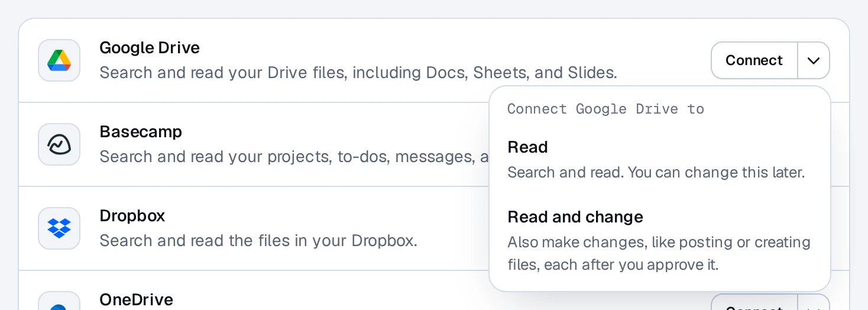Click the Dropbox logo icon
This screenshot has width=868, height=310.
pyautogui.click(x=59, y=228)
